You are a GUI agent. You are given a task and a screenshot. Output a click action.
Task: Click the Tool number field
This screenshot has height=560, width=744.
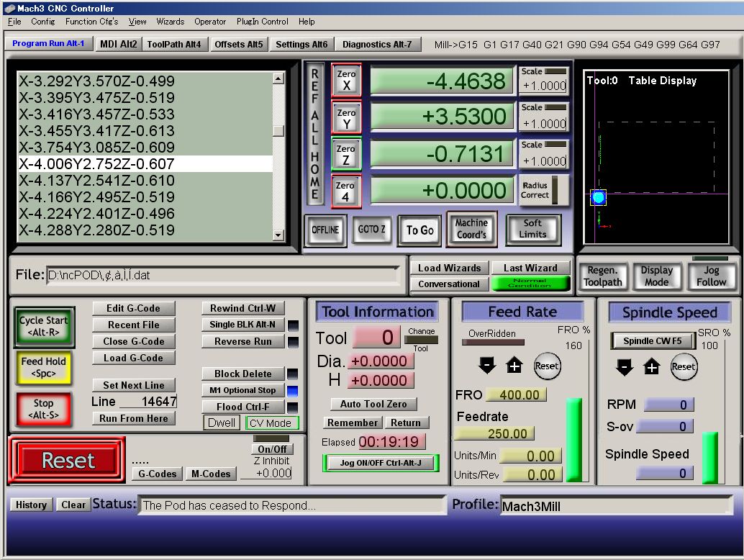(x=377, y=338)
